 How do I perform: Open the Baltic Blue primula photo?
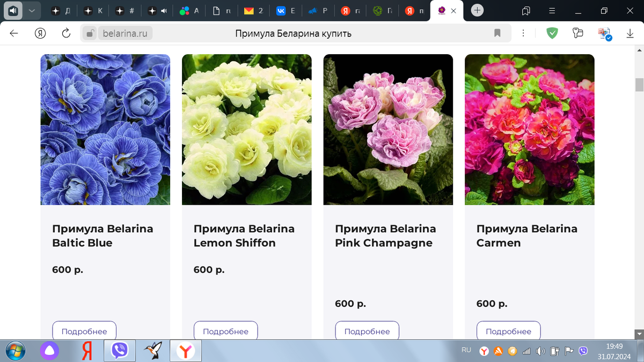105,129
